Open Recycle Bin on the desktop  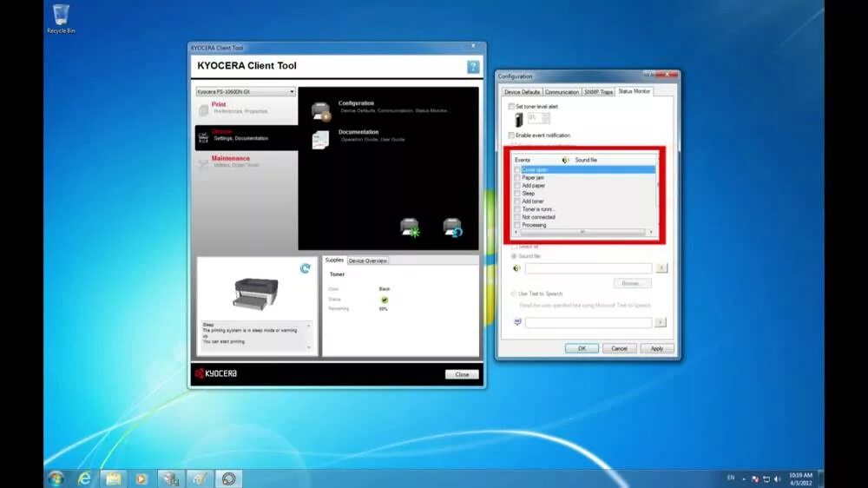[61, 19]
